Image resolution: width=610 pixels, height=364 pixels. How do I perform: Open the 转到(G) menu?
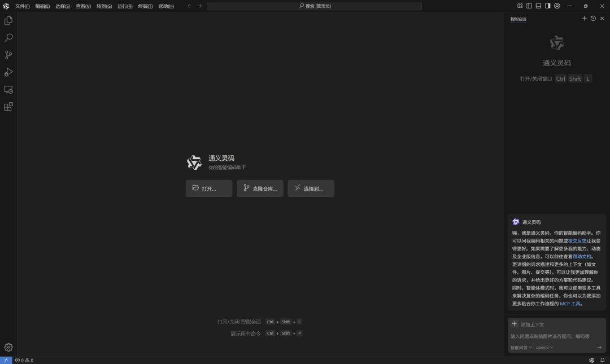click(x=104, y=6)
